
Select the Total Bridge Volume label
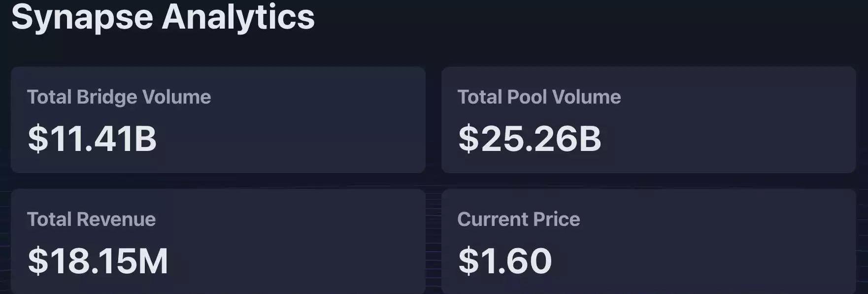(119, 97)
